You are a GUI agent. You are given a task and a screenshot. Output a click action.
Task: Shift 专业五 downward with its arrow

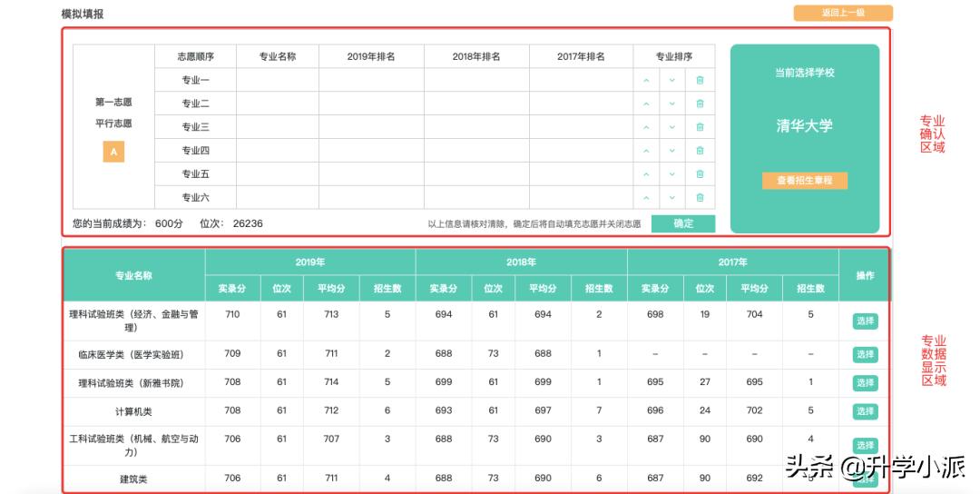(671, 173)
